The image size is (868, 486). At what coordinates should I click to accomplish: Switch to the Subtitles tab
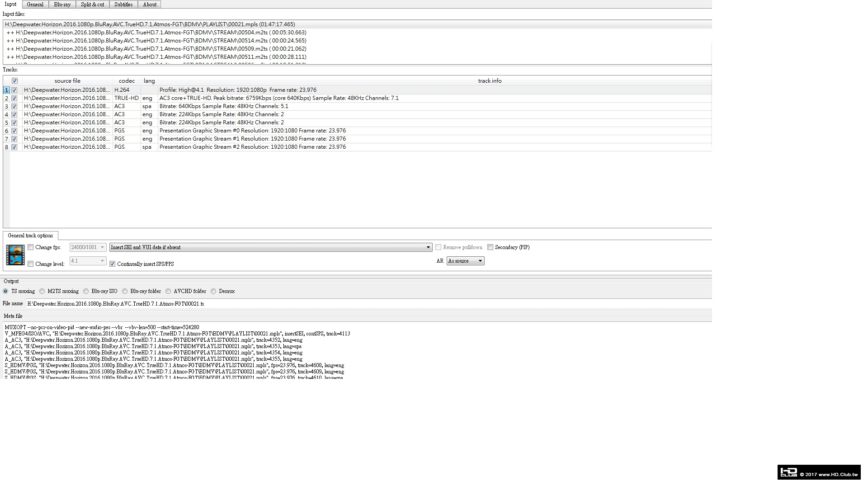[x=123, y=5]
